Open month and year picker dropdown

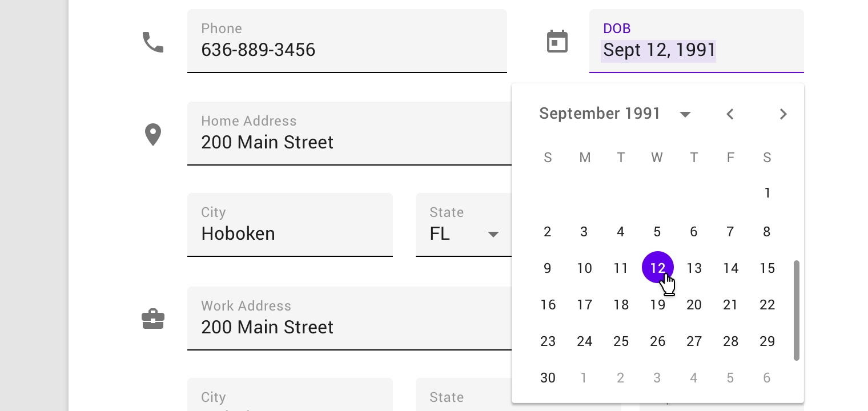(x=685, y=114)
